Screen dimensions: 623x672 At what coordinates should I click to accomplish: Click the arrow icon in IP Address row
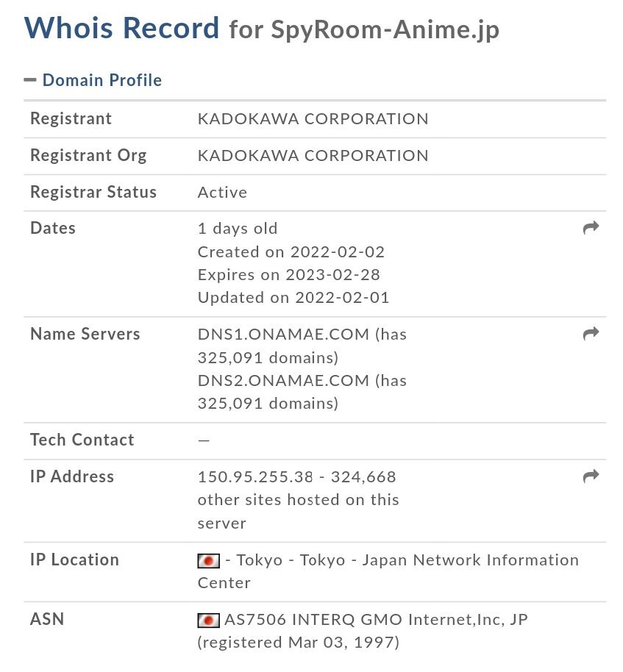coord(591,476)
